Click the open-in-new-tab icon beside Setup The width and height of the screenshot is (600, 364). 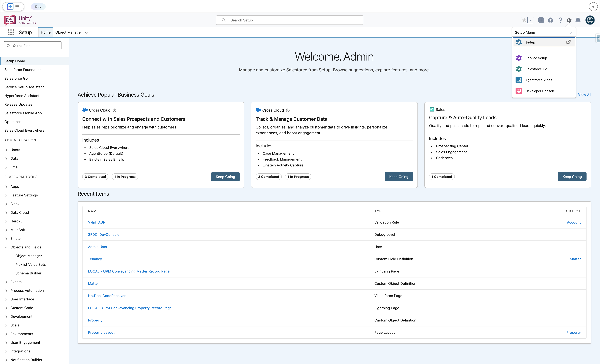[568, 42]
